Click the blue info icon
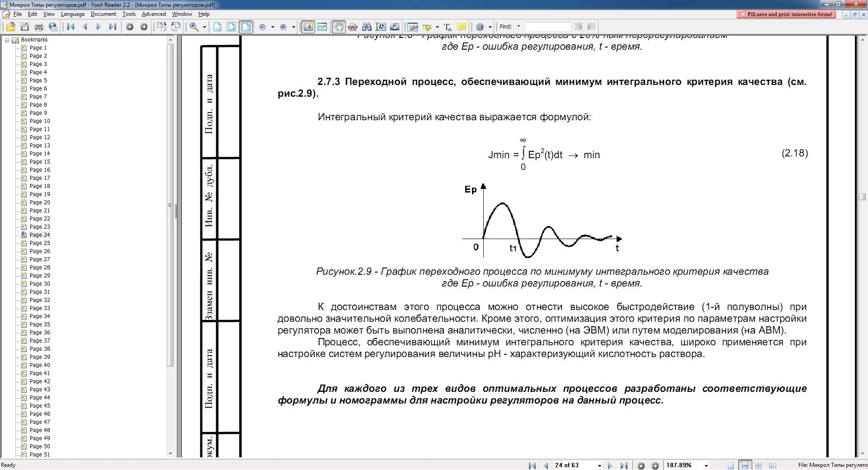The width and height of the screenshot is (868, 470). (x=480, y=27)
